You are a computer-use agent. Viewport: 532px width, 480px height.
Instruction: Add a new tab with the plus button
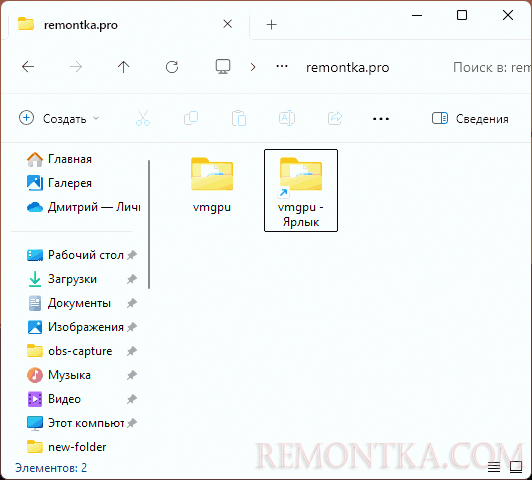[271, 25]
